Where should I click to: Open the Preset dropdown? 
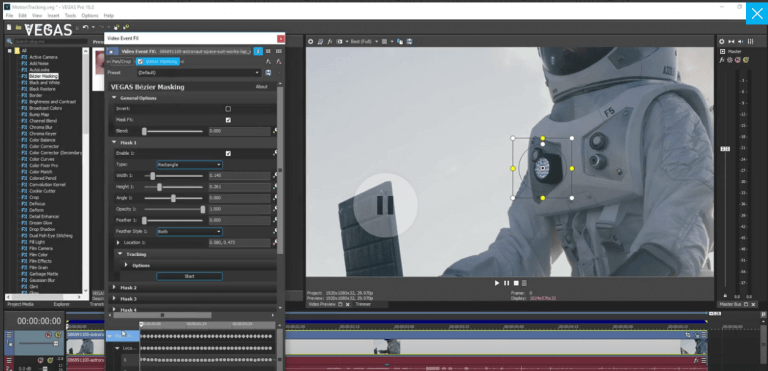click(x=198, y=73)
